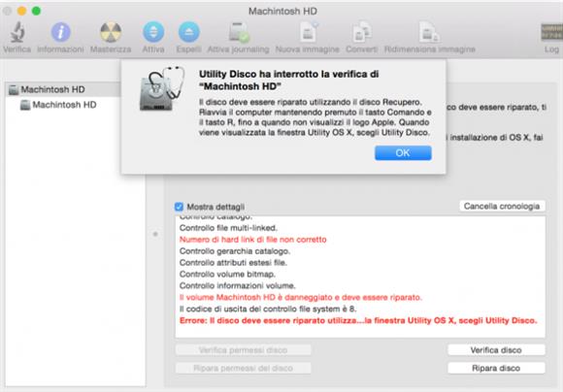Open the Nuova immagine icon
Viewport: 563px width, 392px height.
(x=308, y=32)
